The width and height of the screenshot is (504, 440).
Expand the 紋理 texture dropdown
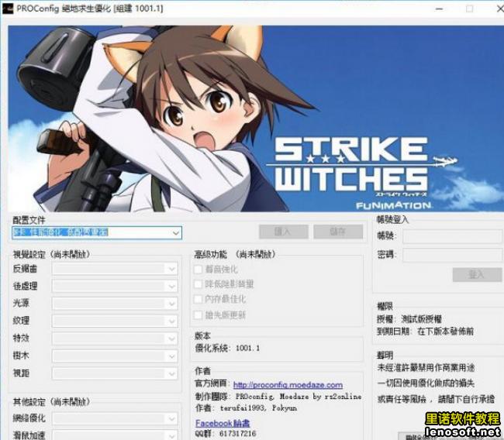pos(115,321)
